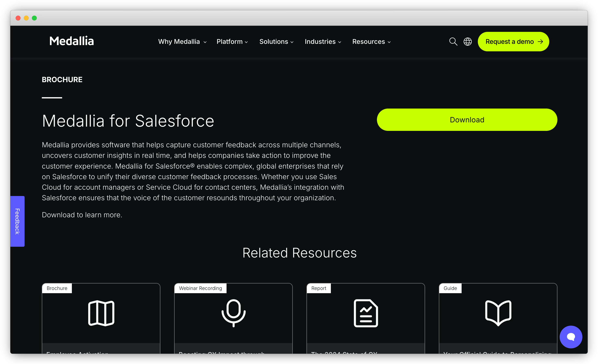Click the Download button for the brochure
The height and width of the screenshot is (364, 598).
pyautogui.click(x=467, y=119)
